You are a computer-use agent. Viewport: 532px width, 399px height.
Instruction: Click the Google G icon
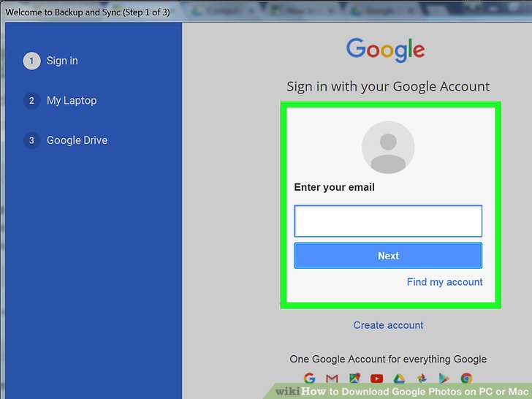309,378
